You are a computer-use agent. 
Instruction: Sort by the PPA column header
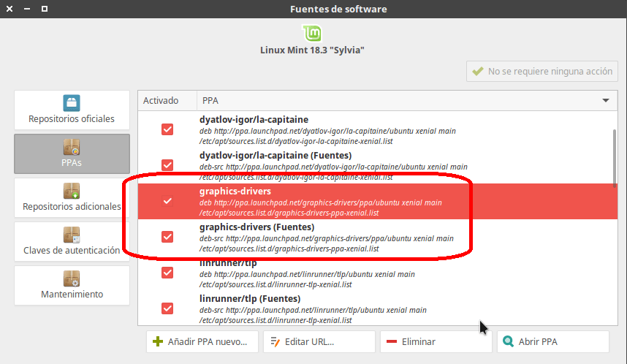[x=407, y=100]
